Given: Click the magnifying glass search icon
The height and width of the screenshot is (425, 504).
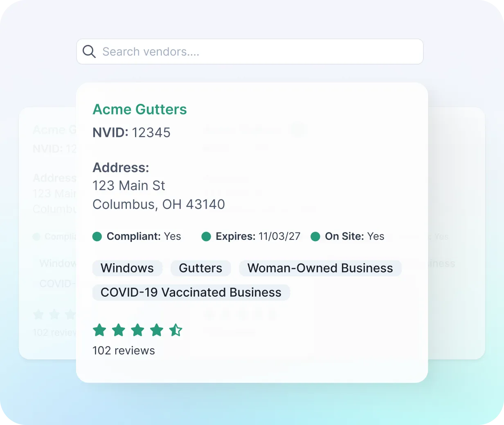Looking at the screenshot, I should [89, 51].
